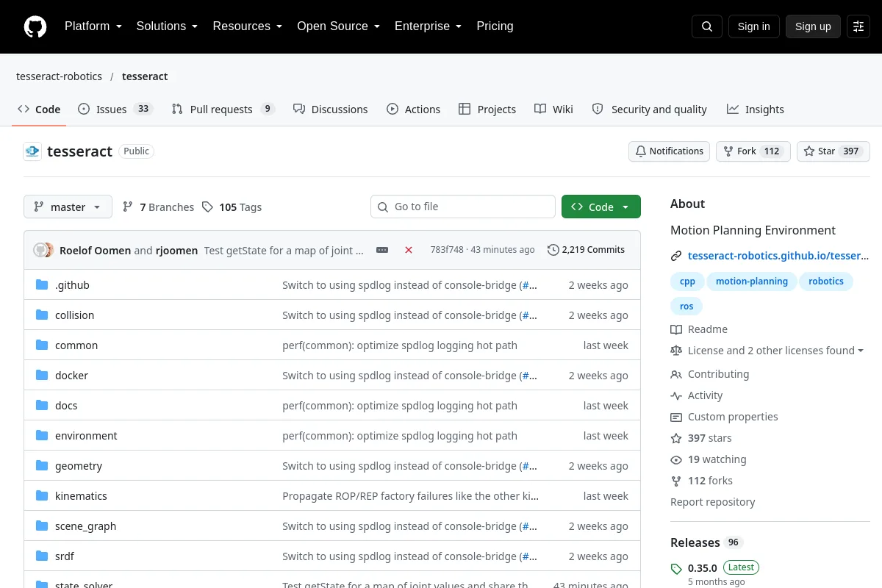Open the Pull requests tab
The width and height of the screenshot is (882, 588).
pos(223,110)
